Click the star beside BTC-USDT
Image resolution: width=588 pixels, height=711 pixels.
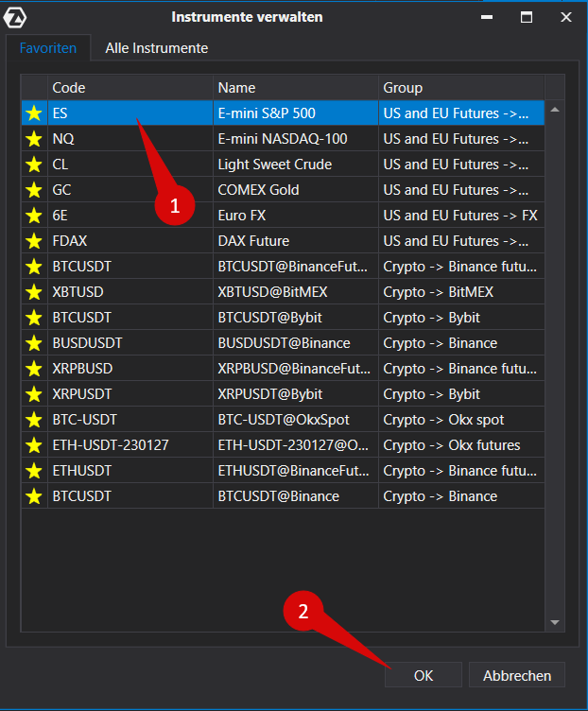pyautogui.click(x=34, y=420)
